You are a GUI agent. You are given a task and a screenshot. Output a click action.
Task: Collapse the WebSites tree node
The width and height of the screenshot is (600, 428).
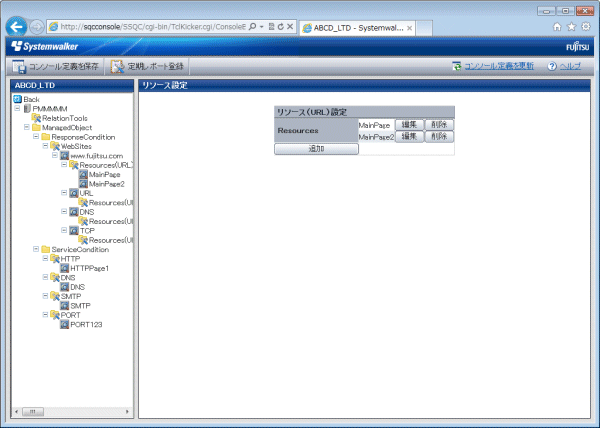[45, 146]
